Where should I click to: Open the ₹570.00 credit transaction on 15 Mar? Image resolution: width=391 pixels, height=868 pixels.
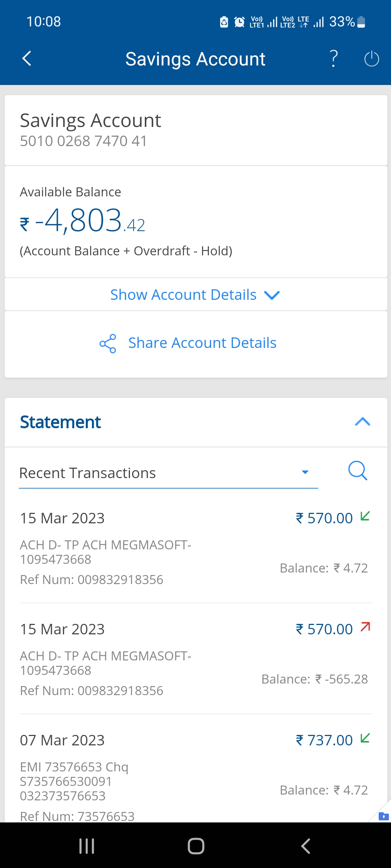pos(195,548)
